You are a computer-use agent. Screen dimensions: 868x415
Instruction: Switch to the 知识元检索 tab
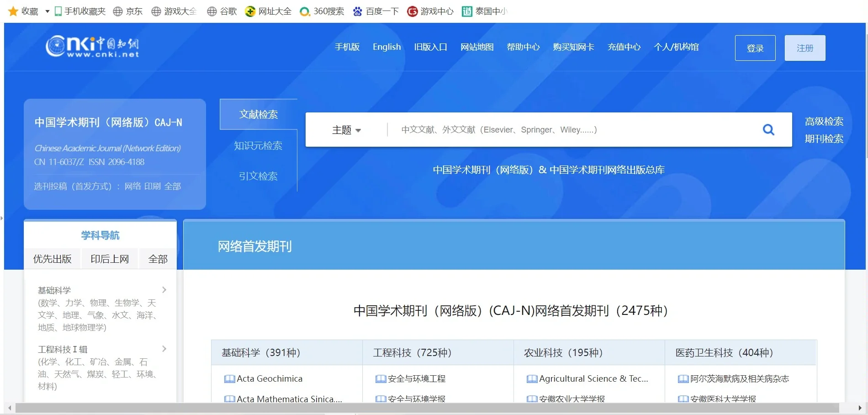258,145
